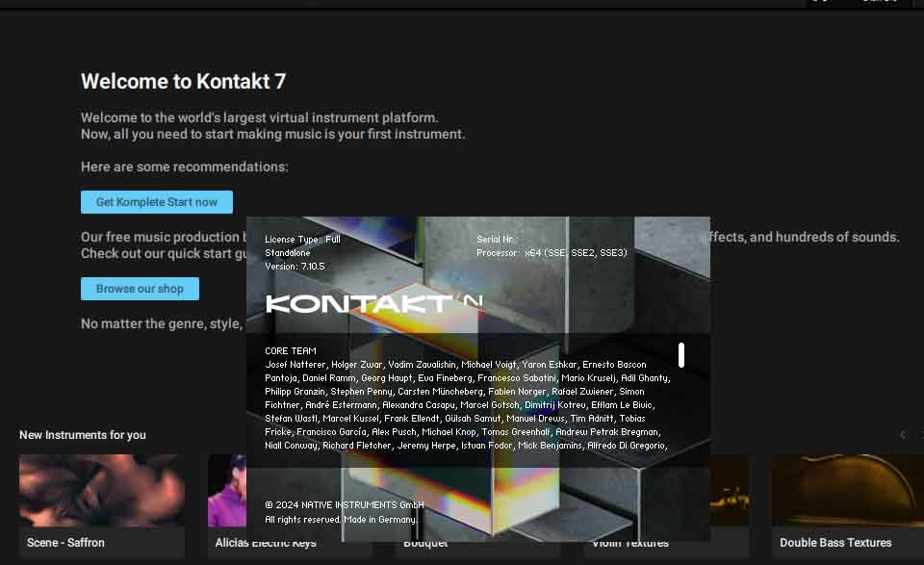
Task: Select the Violin Textures instrument artwork
Action: tap(730, 490)
